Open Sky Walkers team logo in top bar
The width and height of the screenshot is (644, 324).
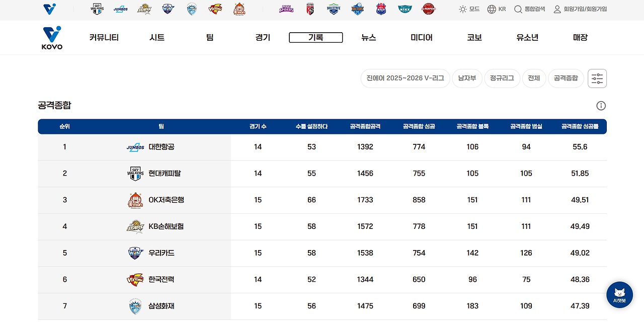pos(97,9)
